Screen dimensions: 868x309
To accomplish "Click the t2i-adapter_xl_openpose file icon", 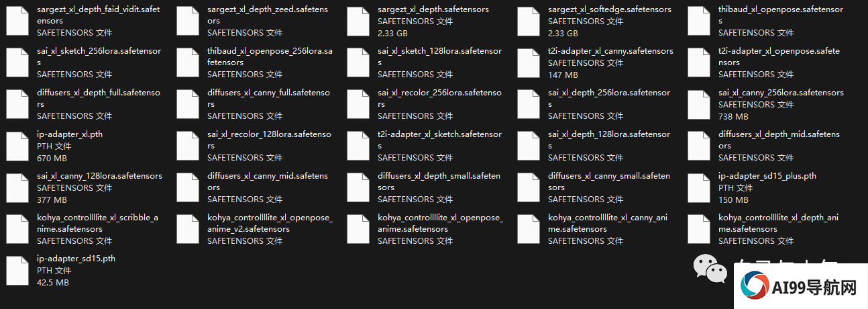I will click(x=699, y=62).
